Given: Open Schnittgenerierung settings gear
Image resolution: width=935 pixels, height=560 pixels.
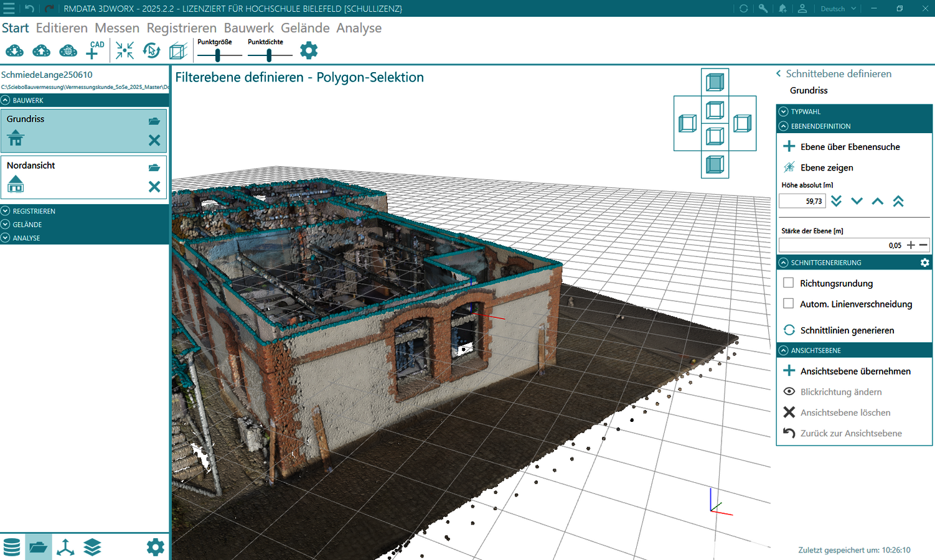Looking at the screenshot, I should (x=924, y=263).
